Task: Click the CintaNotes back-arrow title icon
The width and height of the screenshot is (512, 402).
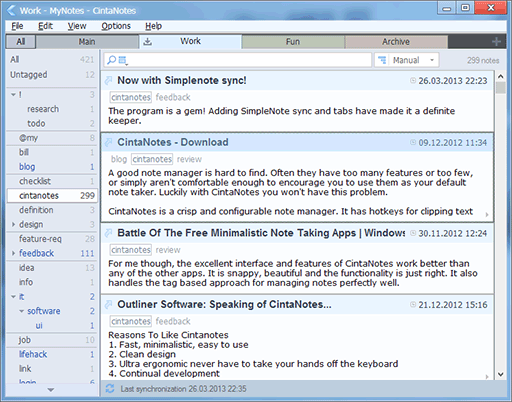Action: (x=11, y=11)
